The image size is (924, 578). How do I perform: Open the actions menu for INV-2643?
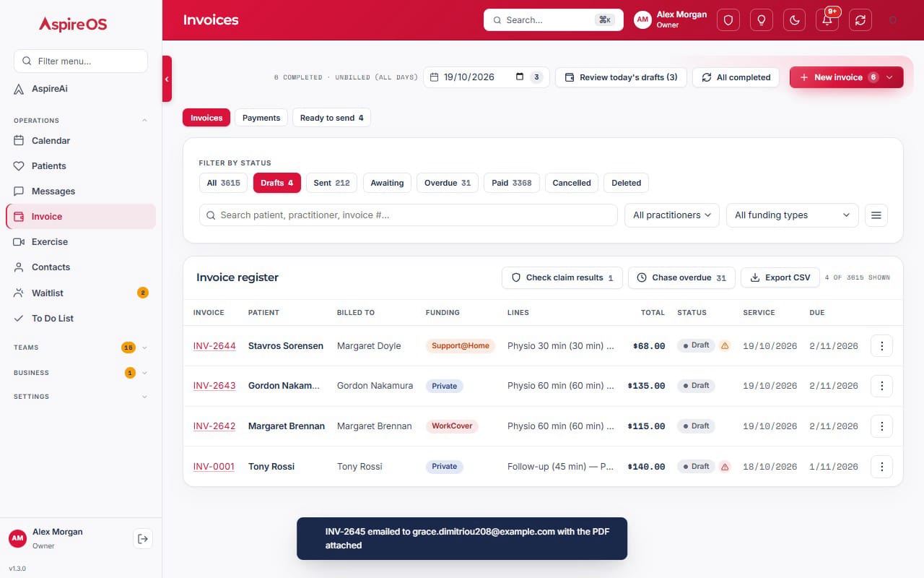coord(881,386)
